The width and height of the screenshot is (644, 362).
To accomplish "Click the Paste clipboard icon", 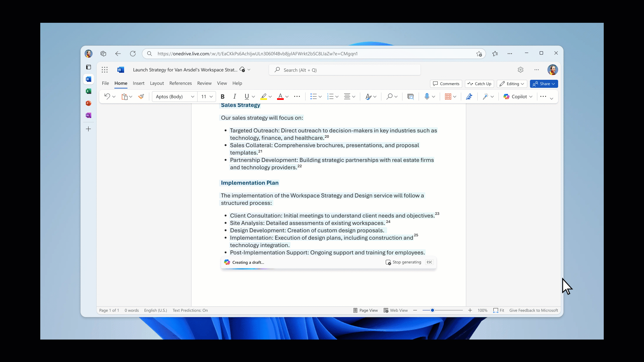I will click(x=124, y=97).
